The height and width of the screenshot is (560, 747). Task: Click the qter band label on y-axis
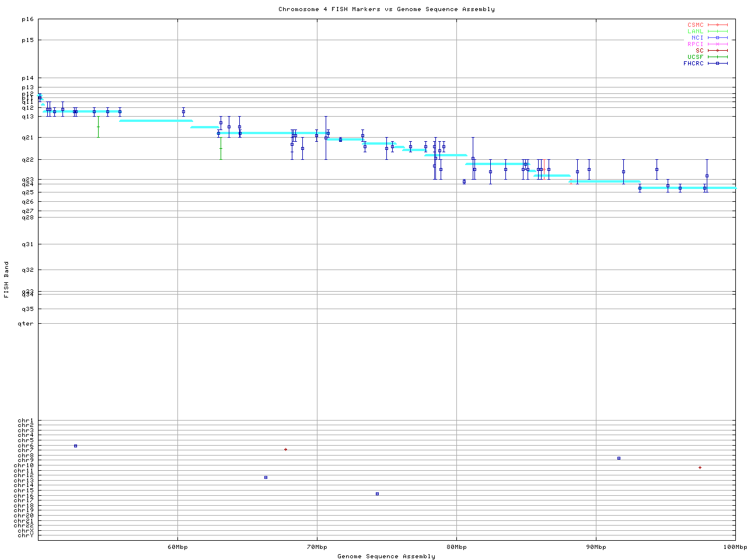[x=26, y=323]
